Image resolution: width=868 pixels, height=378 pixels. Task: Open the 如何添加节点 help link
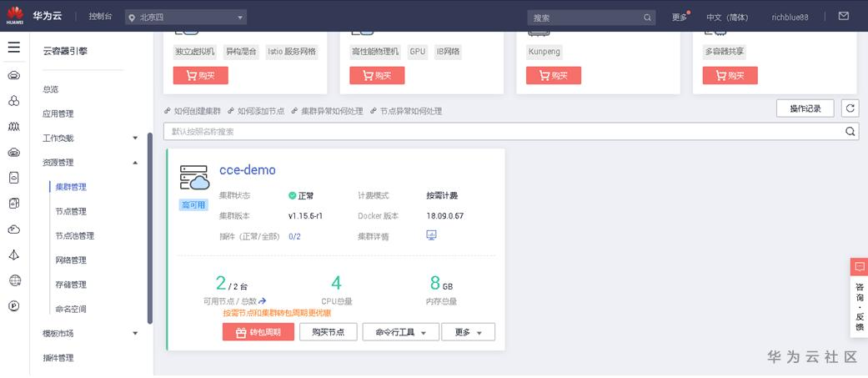pos(261,111)
